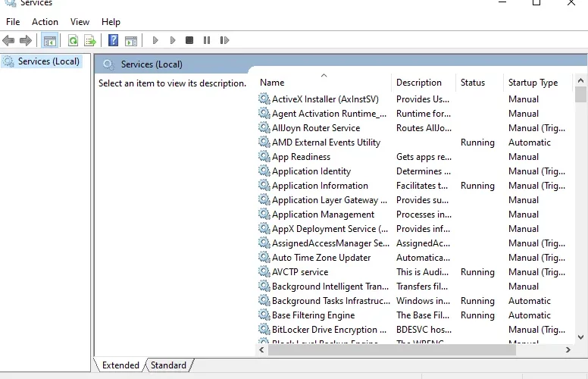The image size is (588, 379).
Task: Click 'Gets apps re...' description cell
Action: 424,156
